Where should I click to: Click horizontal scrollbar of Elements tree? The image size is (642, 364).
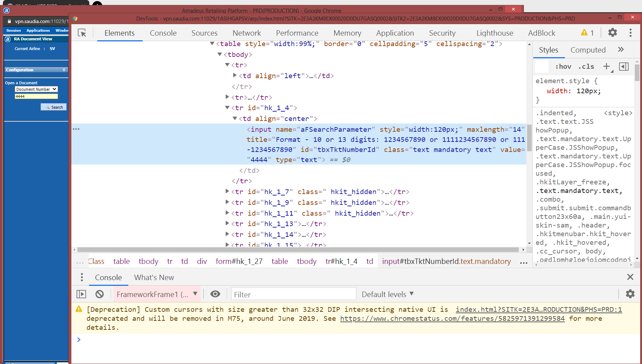pos(298,250)
